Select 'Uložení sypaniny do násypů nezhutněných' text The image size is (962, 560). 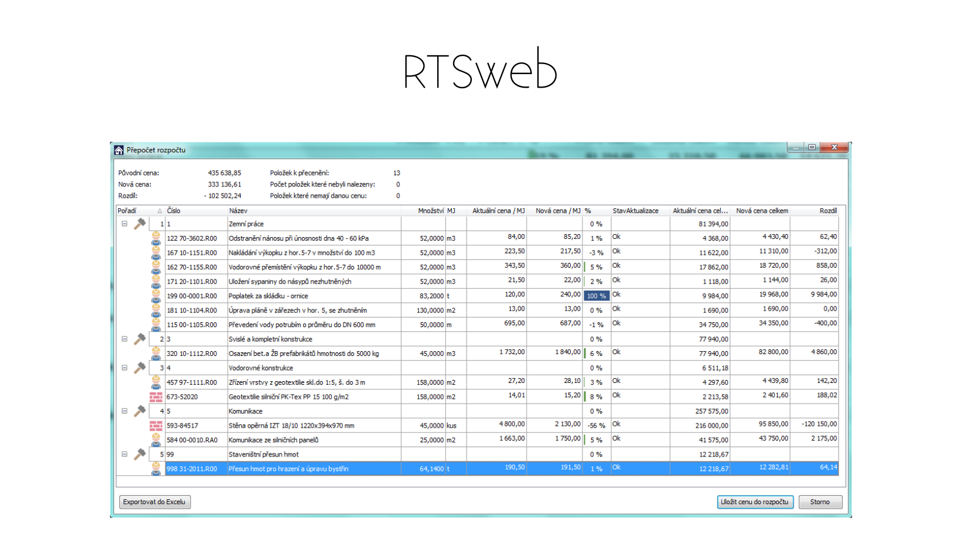(x=290, y=282)
